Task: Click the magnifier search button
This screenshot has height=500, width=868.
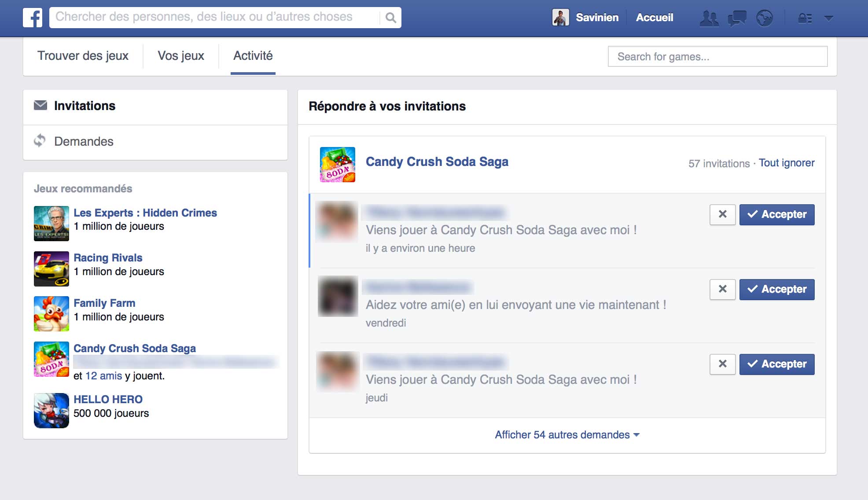Action: pos(390,18)
